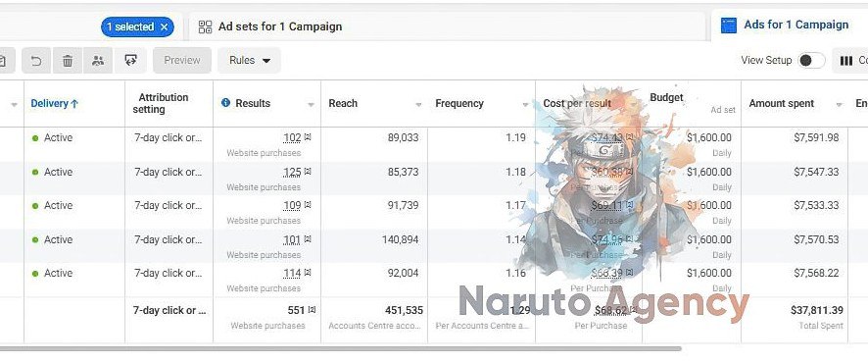Expand the Results column dropdown arrow

312,104
